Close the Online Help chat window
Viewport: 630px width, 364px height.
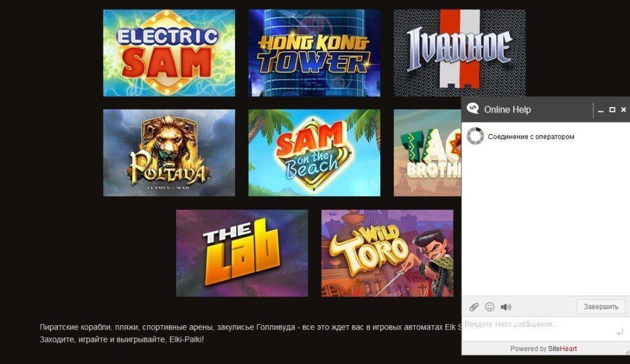[x=624, y=109]
